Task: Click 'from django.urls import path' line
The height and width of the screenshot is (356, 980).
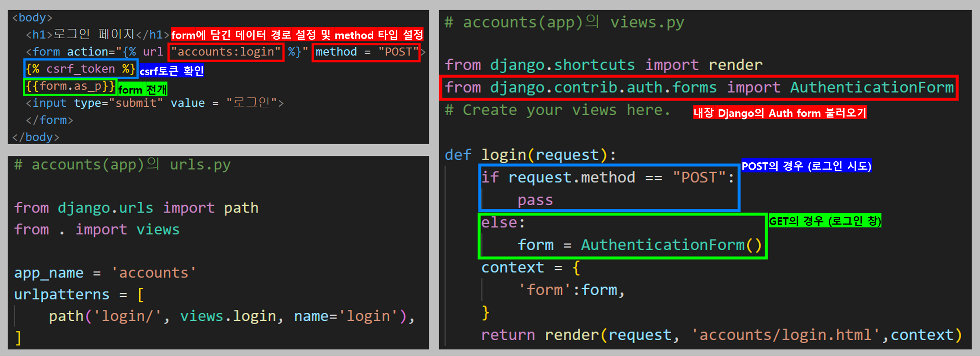Action: click(x=136, y=208)
